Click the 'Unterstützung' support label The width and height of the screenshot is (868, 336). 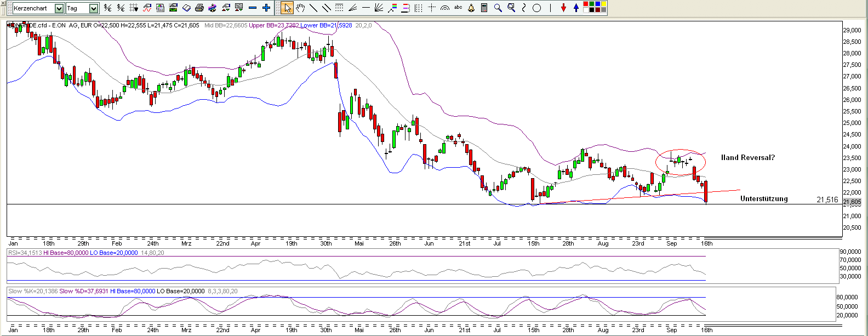coord(764,199)
